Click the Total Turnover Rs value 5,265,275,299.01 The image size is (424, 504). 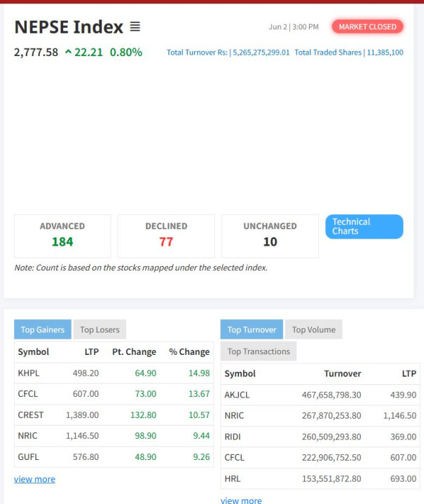261,52
